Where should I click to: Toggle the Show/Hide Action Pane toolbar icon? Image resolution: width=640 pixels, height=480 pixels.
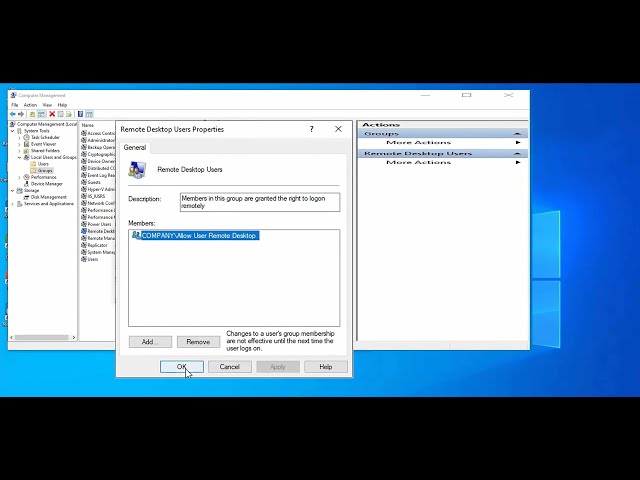point(89,114)
